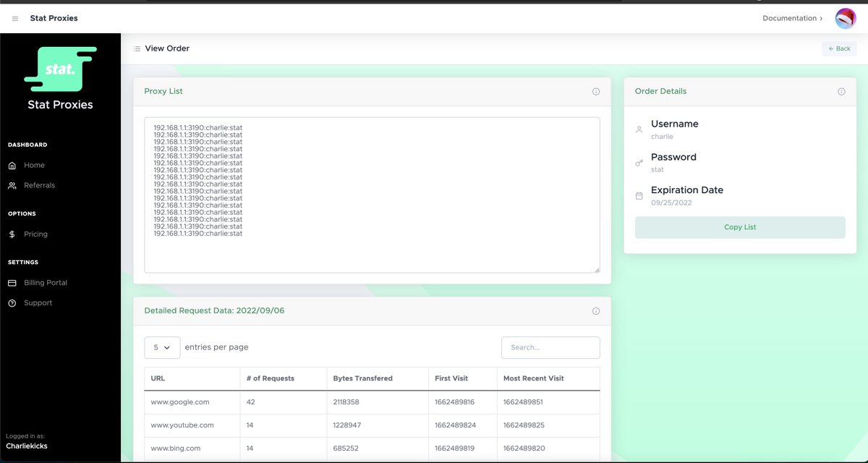Click the Support question mark icon
The width and height of the screenshot is (868, 463).
(x=12, y=303)
